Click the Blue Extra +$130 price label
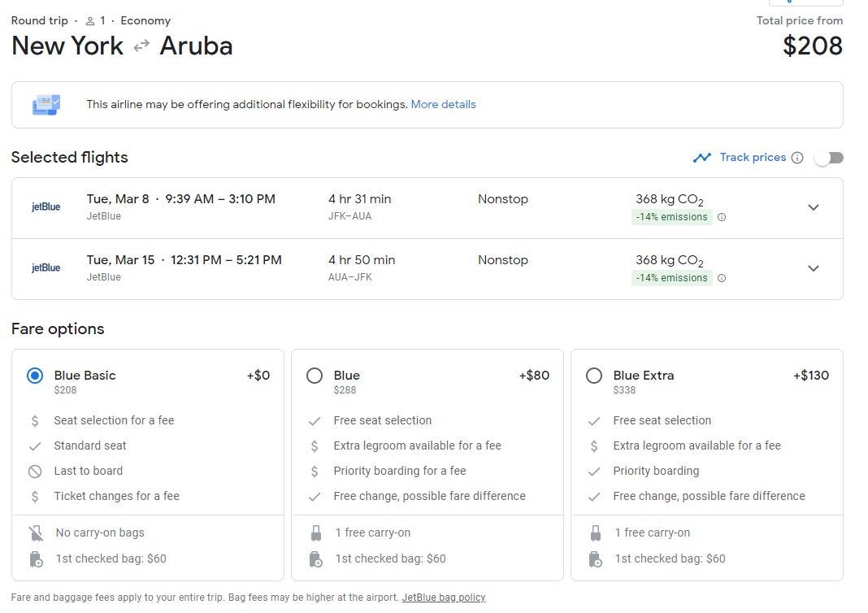 tap(810, 376)
